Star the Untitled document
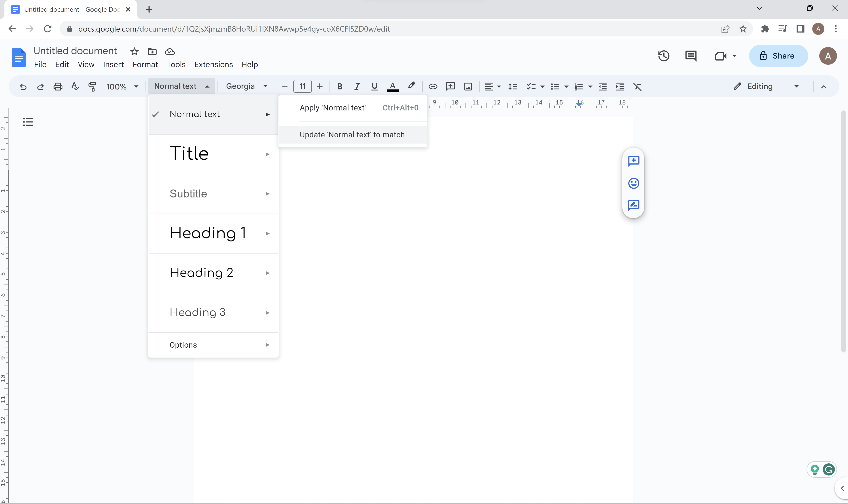The height and width of the screenshot is (504, 848). click(x=134, y=52)
